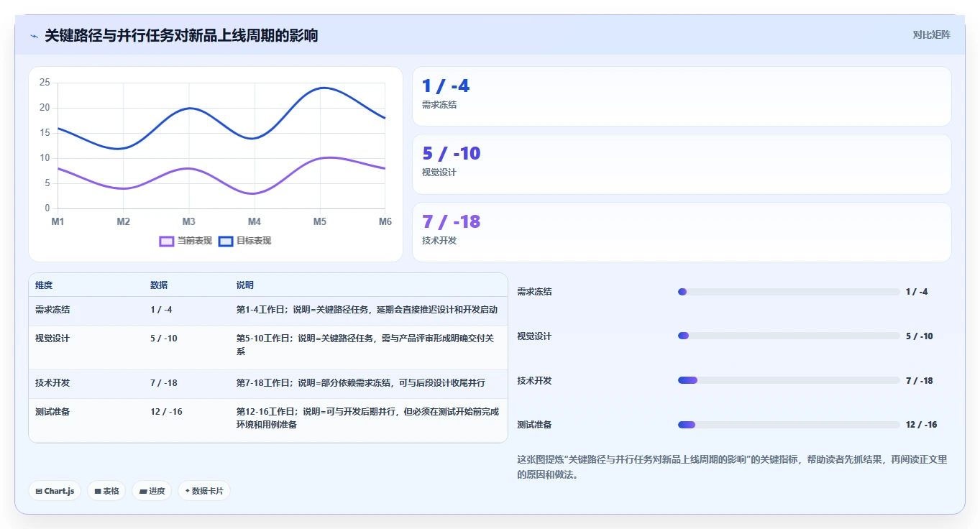
Task: Toggle the 目标表现 legend swatch
Action: [226, 241]
